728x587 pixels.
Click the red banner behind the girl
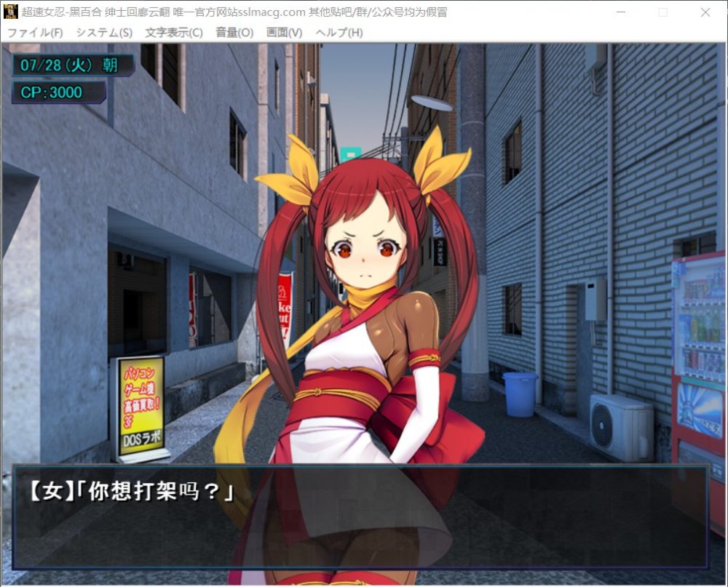coord(284,306)
